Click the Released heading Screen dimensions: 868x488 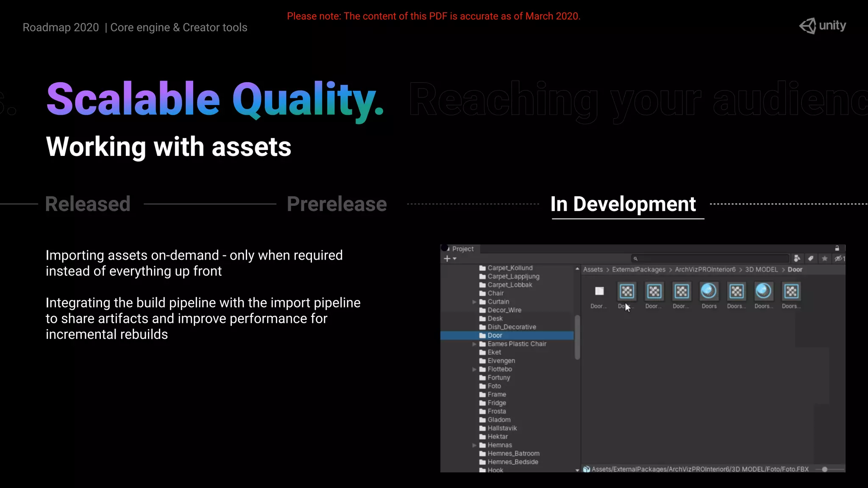[x=88, y=204]
